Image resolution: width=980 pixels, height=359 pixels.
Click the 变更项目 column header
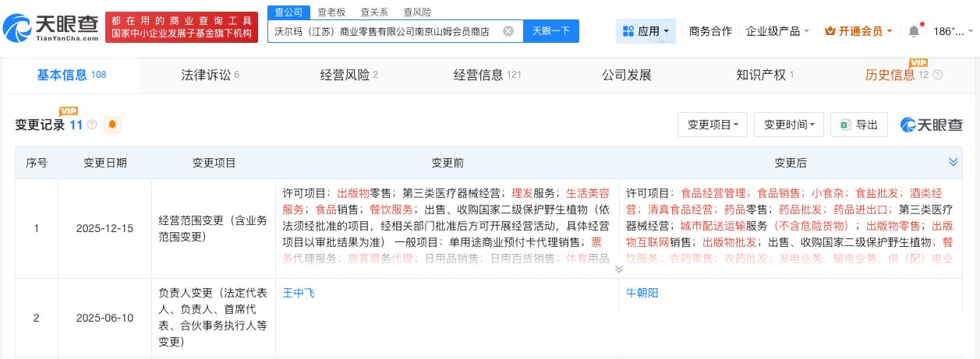214,163
